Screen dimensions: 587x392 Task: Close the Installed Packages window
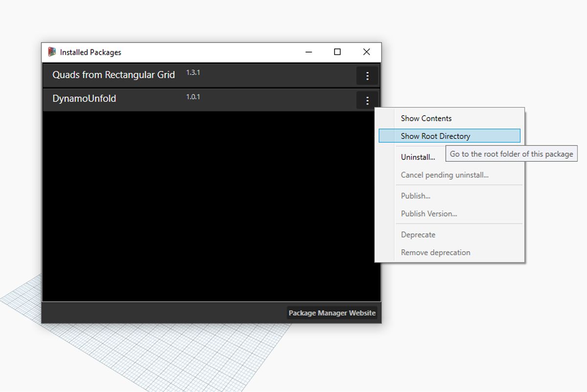tap(366, 52)
